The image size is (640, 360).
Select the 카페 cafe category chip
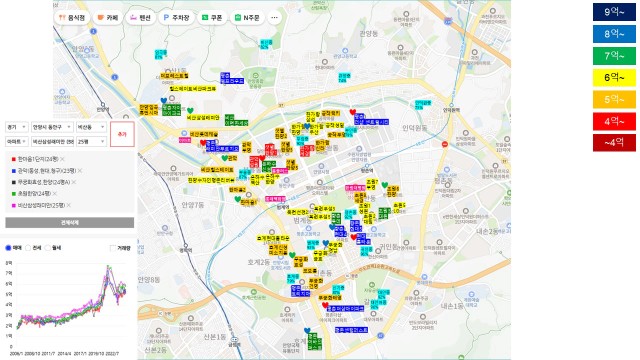tap(108, 18)
